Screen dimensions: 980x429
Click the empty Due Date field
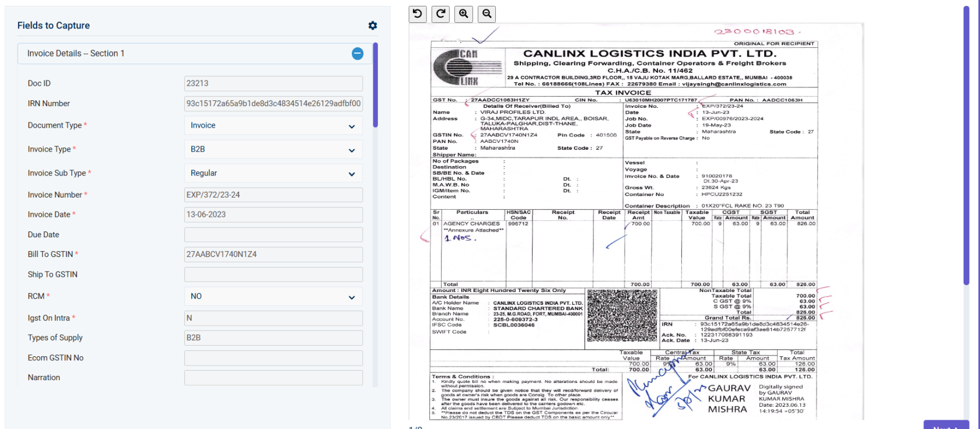[274, 234]
